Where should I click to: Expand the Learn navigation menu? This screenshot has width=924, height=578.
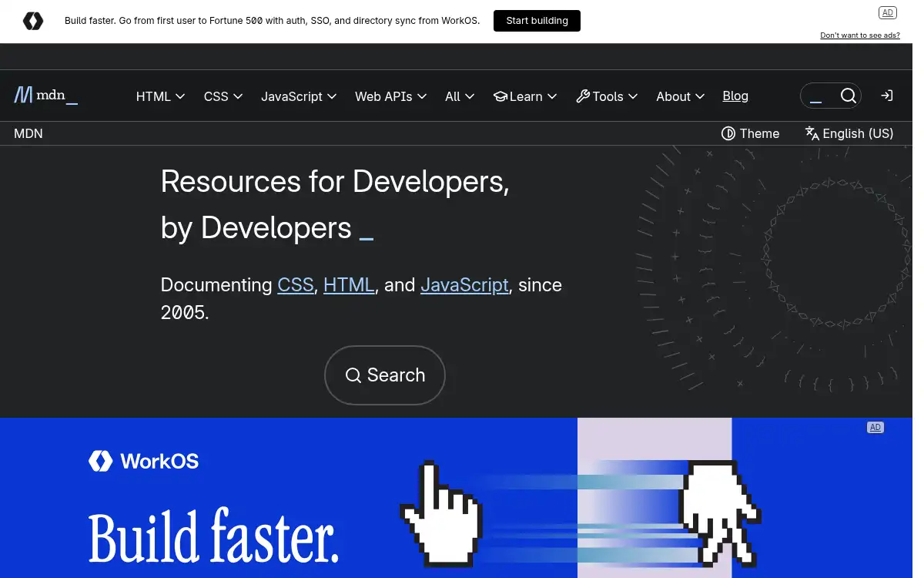[525, 96]
